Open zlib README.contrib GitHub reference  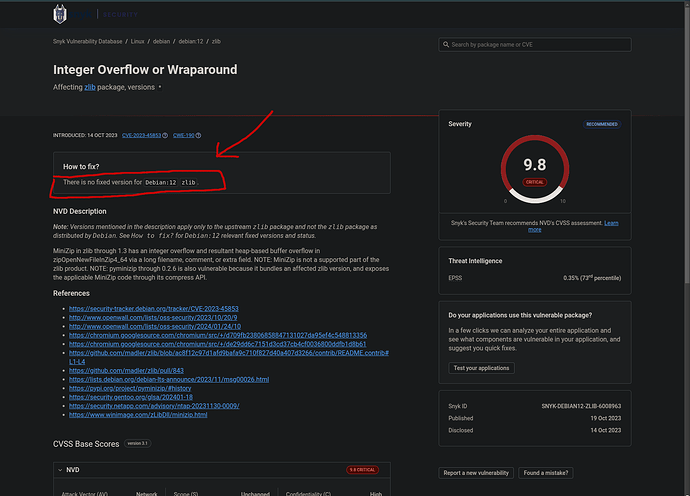tap(229, 353)
